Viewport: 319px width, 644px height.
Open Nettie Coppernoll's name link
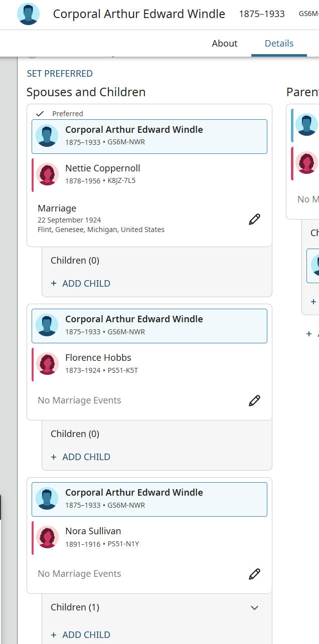click(103, 168)
